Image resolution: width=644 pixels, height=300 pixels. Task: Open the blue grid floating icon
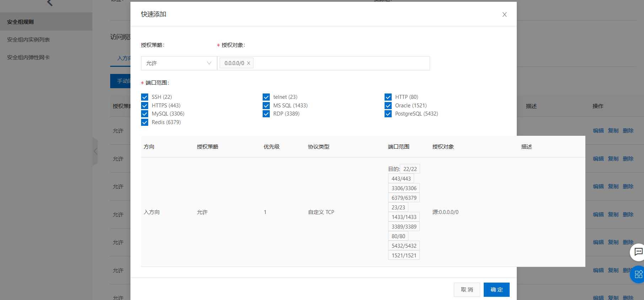[x=638, y=274]
